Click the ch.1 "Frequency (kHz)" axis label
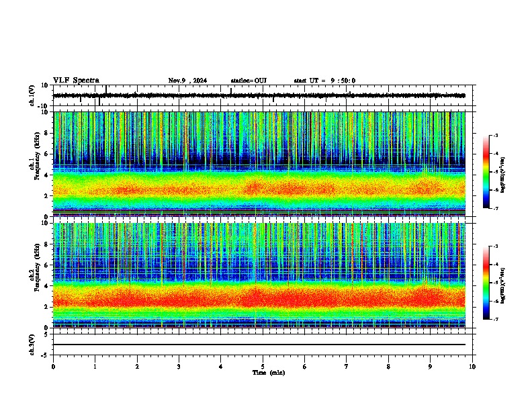This screenshot has width=532, height=411. [x=38, y=156]
